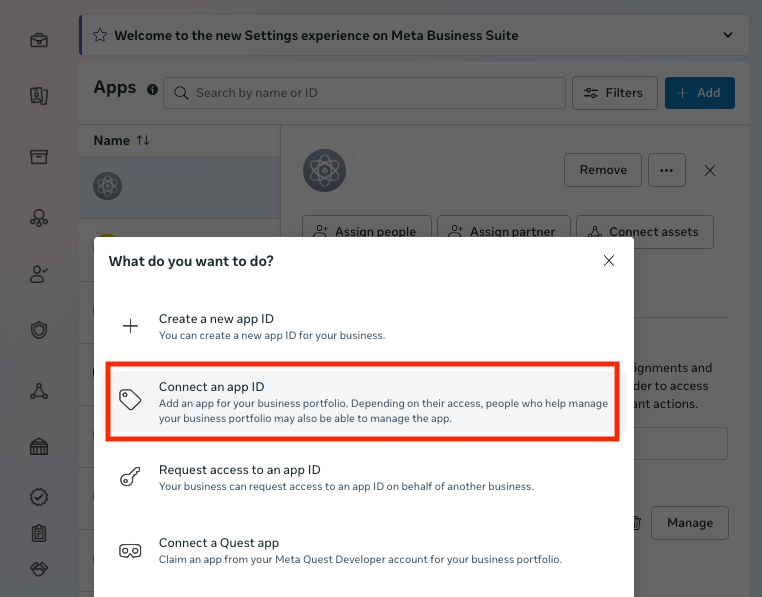This screenshot has height=597, width=762.
Task: Click the trash icon next to Manage
Action: click(637, 523)
